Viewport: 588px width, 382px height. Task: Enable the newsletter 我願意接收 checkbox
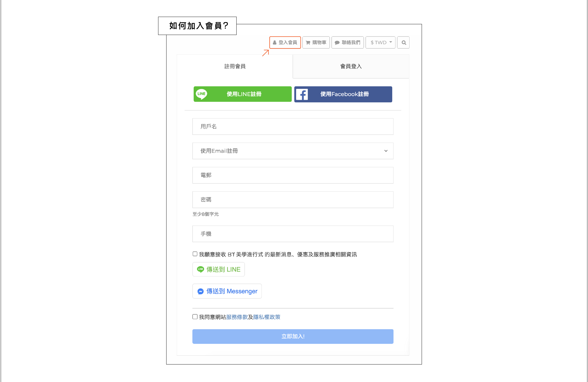[x=195, y=254]
